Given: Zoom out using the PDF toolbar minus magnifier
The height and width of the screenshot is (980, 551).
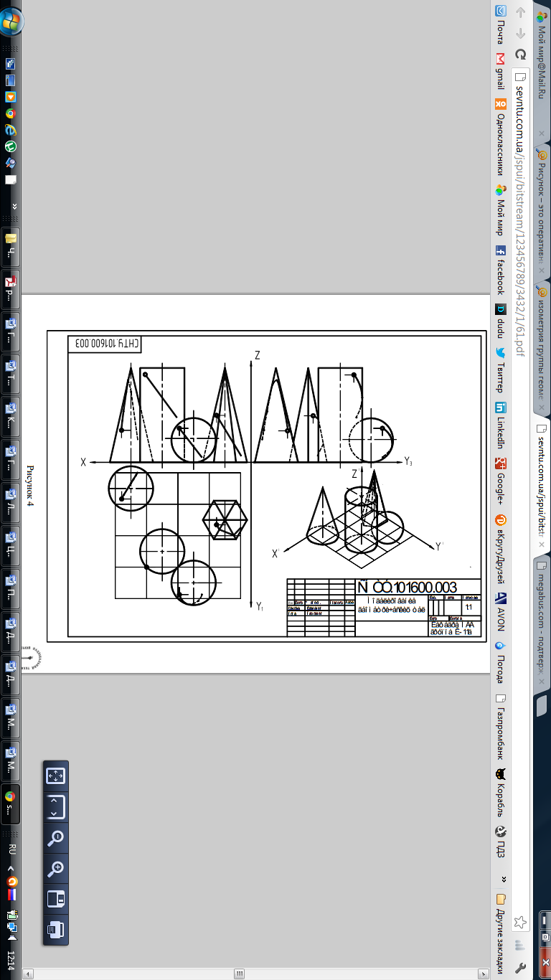Looking at the screenshot, I should click(56, 837).
